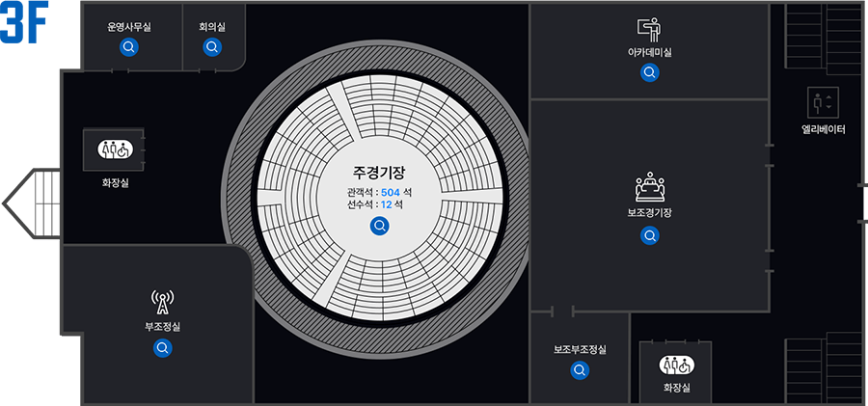Viewport: 868px width, 406px height.
Task: Click the 보조부조정실 room label
Action: (x=580, y=349)
